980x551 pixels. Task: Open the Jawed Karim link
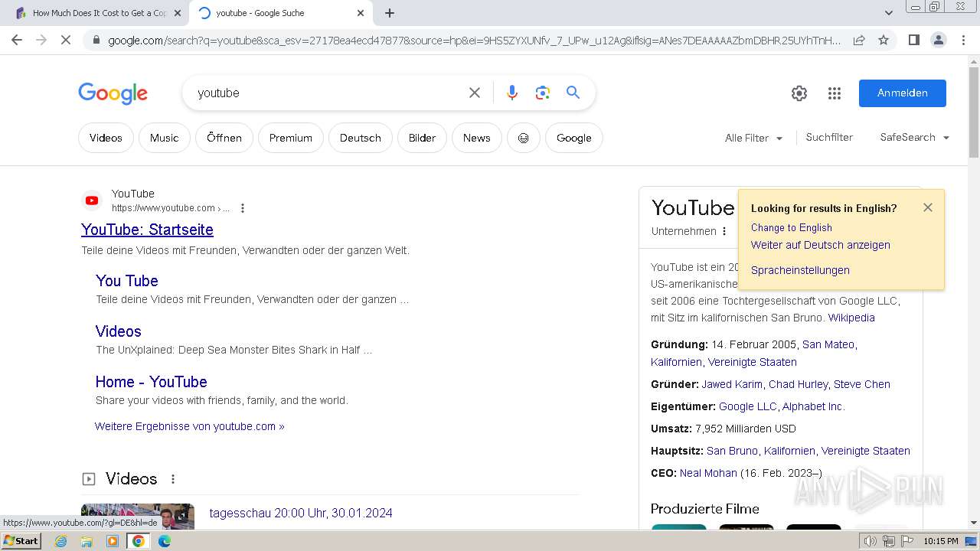pyautogui.click(x=732, y=384)
